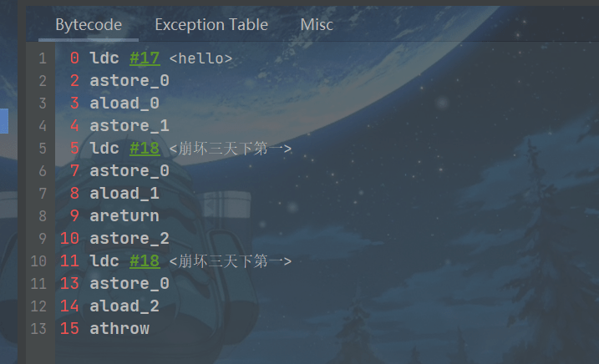Open the Exception Table tab
This screenshot has height=364, width=599.
pos(211,24)
